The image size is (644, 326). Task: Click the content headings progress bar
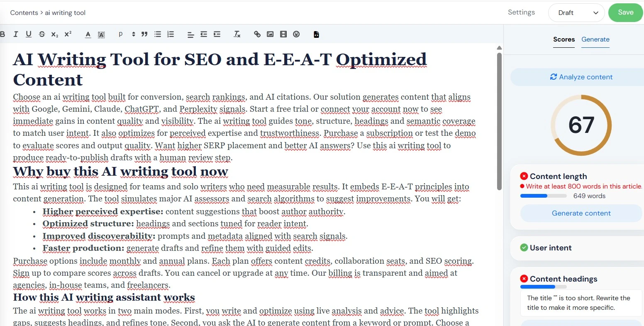543,287
